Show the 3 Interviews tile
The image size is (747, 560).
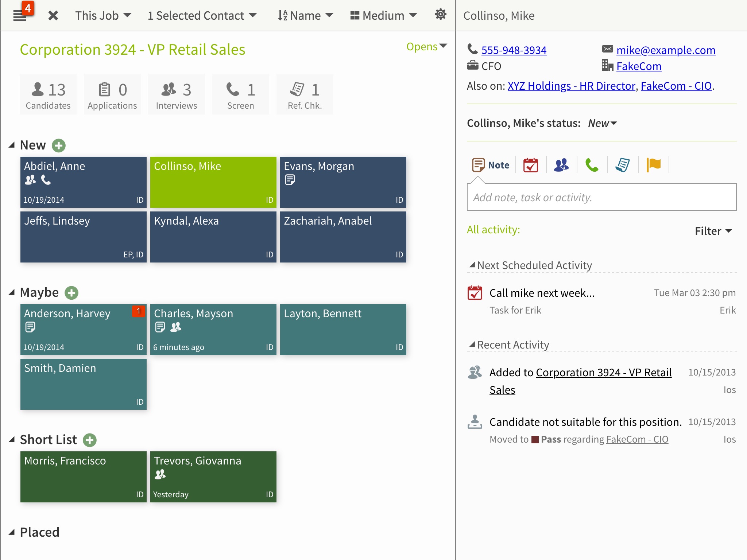pyautogui.click(x=177, y=94)
